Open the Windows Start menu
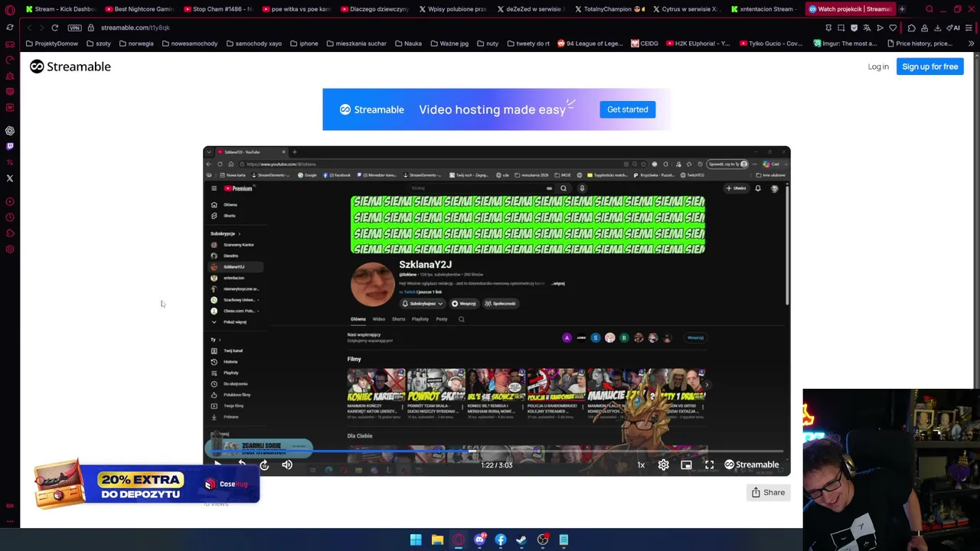Image resolution: width=980 pixels, height=551 pixels. tap(416, 540)
